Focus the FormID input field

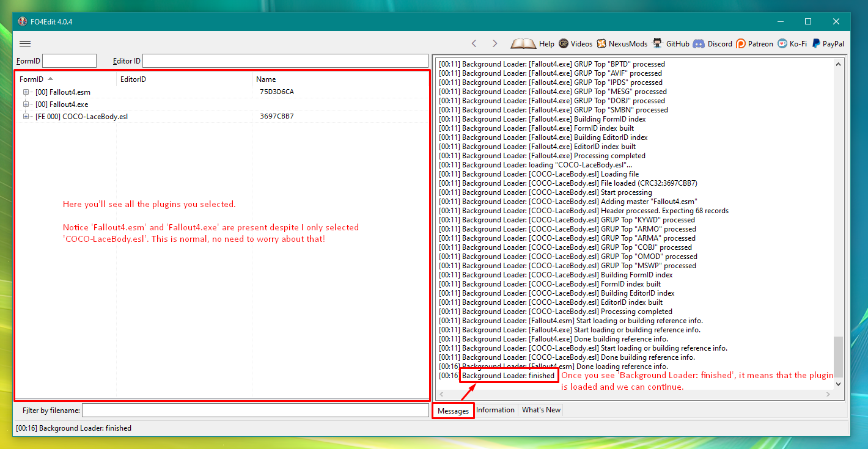coord(69,61)
